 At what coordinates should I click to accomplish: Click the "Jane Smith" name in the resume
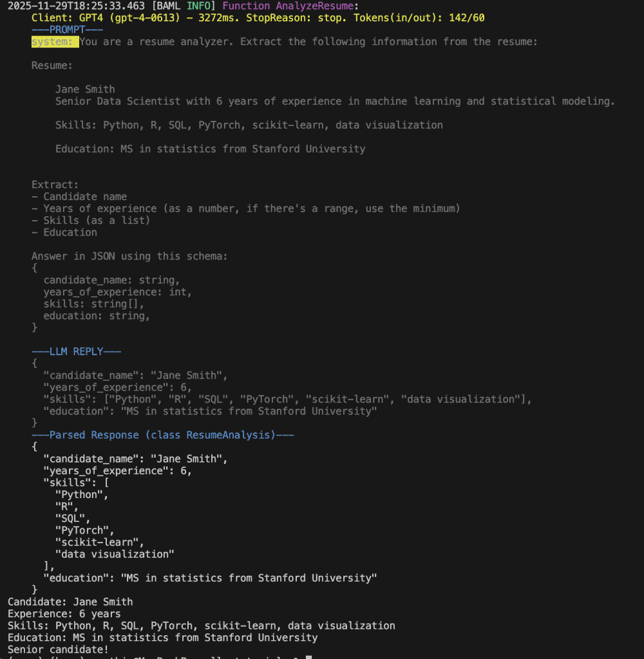click(85, 89)
